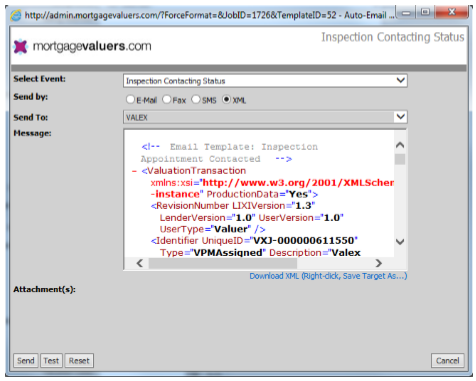
Task: Click the message scroll up arrow
Action: coord(400,145)
